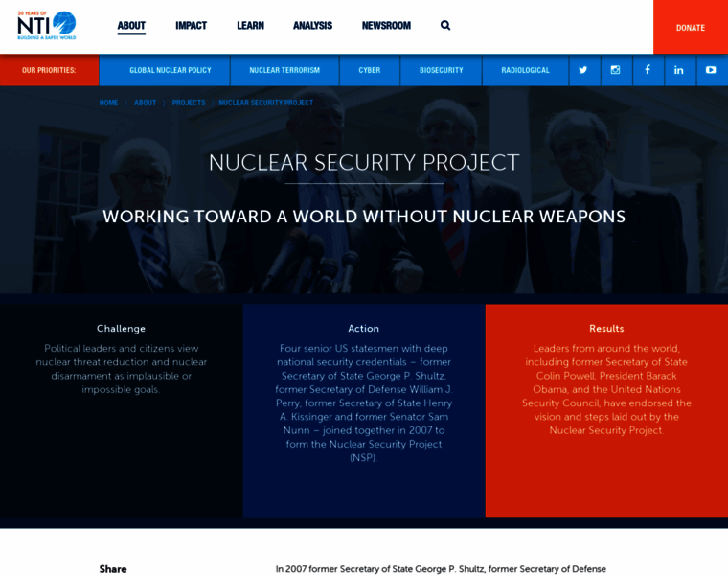Go to Nuclear Terrorism priority

284,70
